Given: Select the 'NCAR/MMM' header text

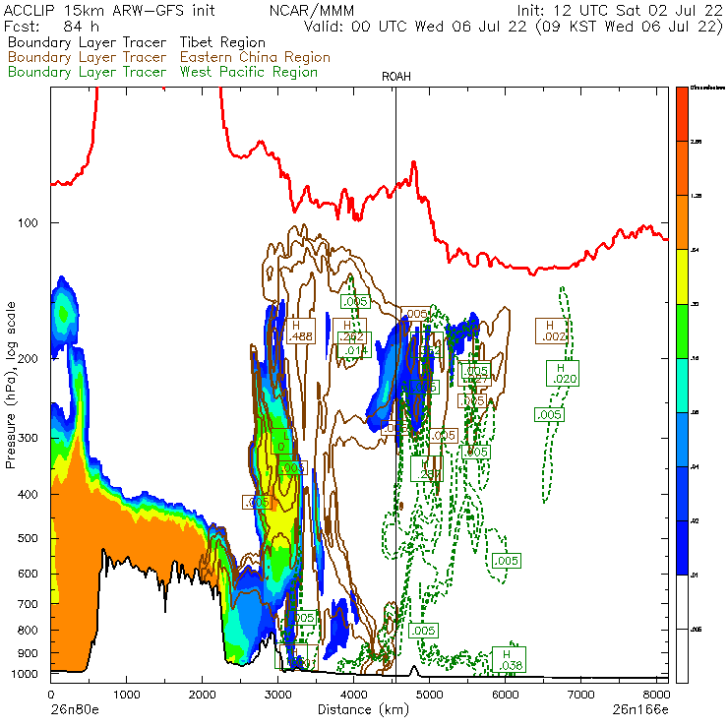Looking at the screenshot, I should click(x=312, y=10).
